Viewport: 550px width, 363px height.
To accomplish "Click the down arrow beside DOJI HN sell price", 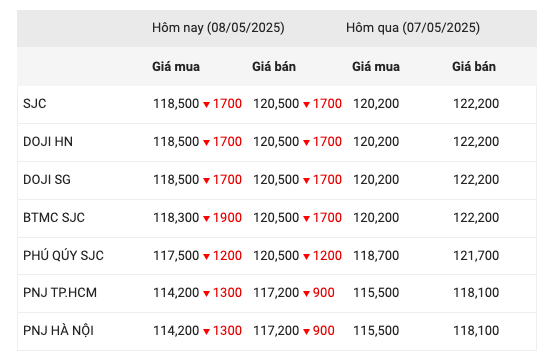I will (307, 142).
